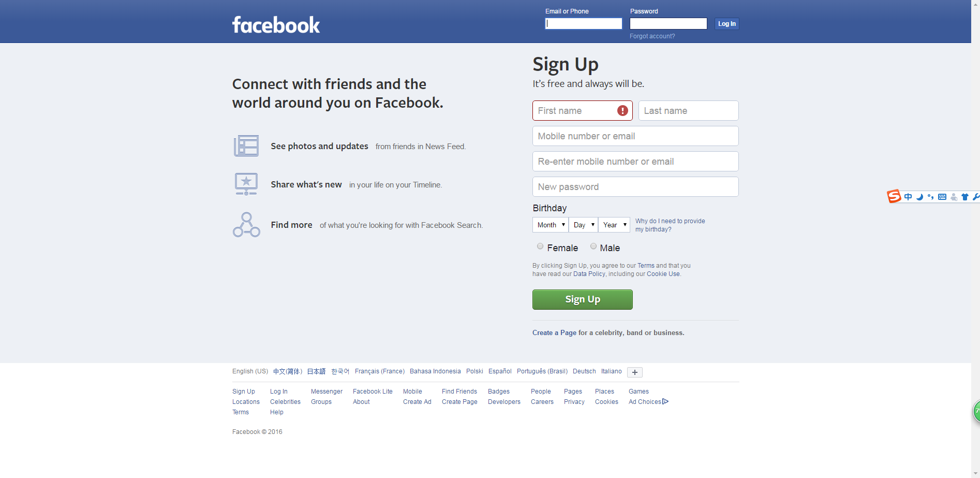This screenshot has height=478, width=980.
Task: Click the Forgot account link
Action: click(652, 36)
